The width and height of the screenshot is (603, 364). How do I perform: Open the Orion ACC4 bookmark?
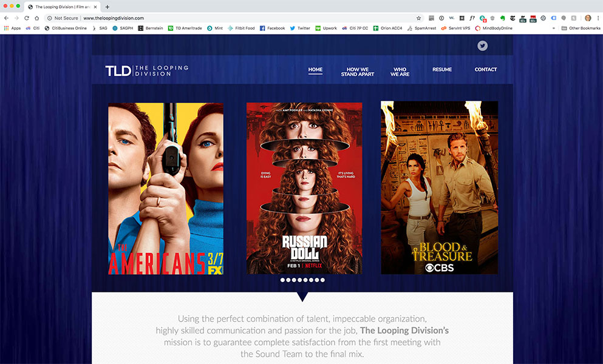point(387,28)
